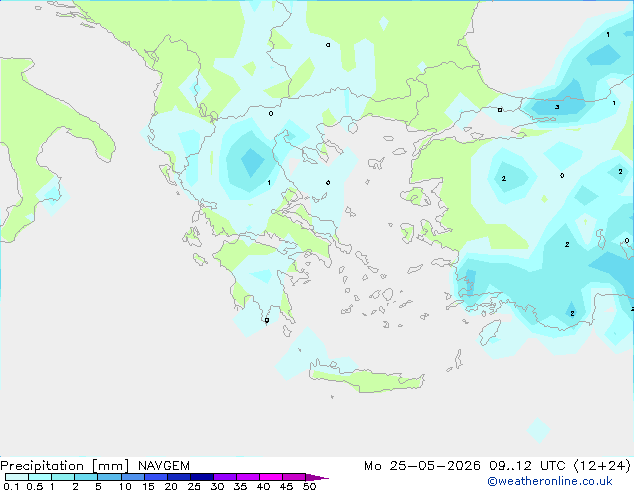Click the NAVGEM model label

[164, 466]
